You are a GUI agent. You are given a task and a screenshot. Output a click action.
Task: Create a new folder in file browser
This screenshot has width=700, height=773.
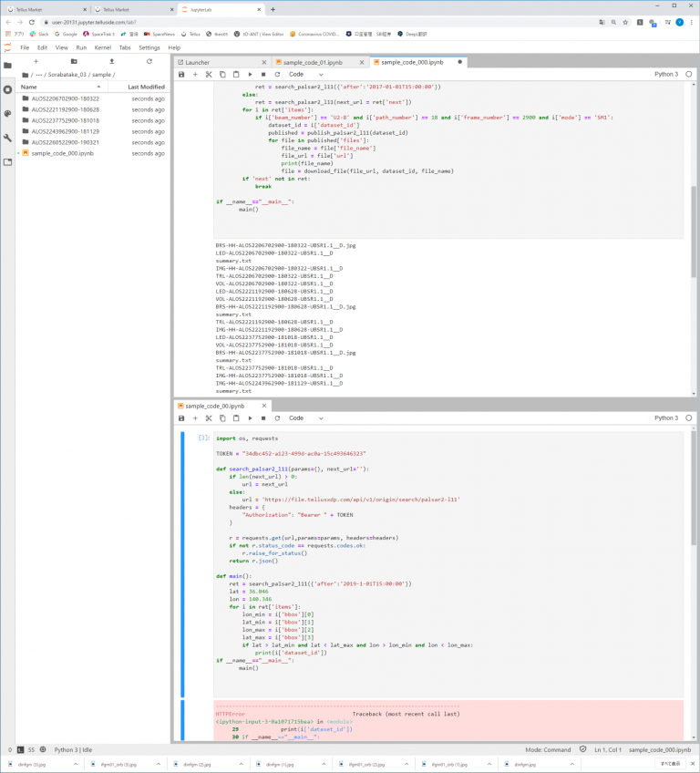click(74, 62)
